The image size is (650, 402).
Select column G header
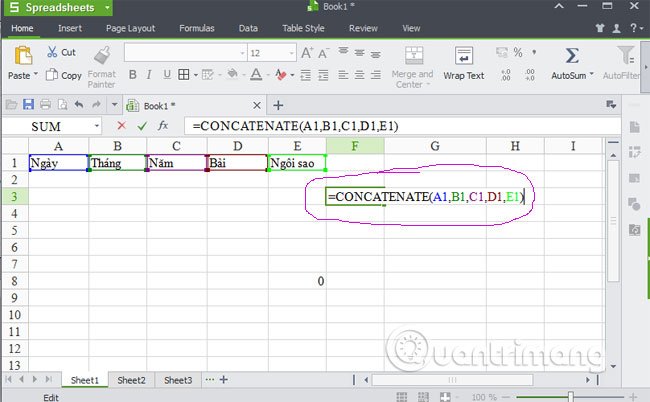point(434,146)
